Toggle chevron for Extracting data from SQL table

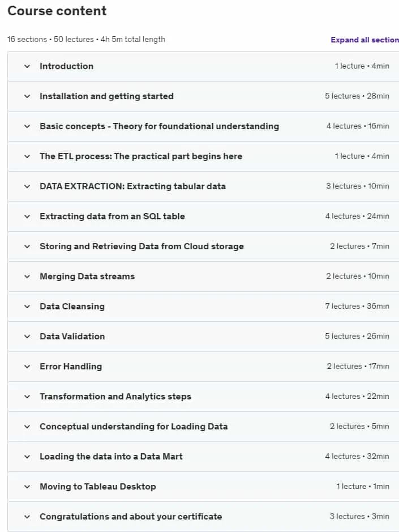pyautogui.click(x=27, y=216)
